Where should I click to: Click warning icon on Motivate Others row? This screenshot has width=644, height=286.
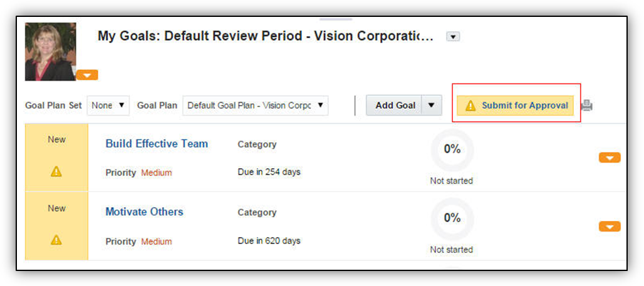56,240
